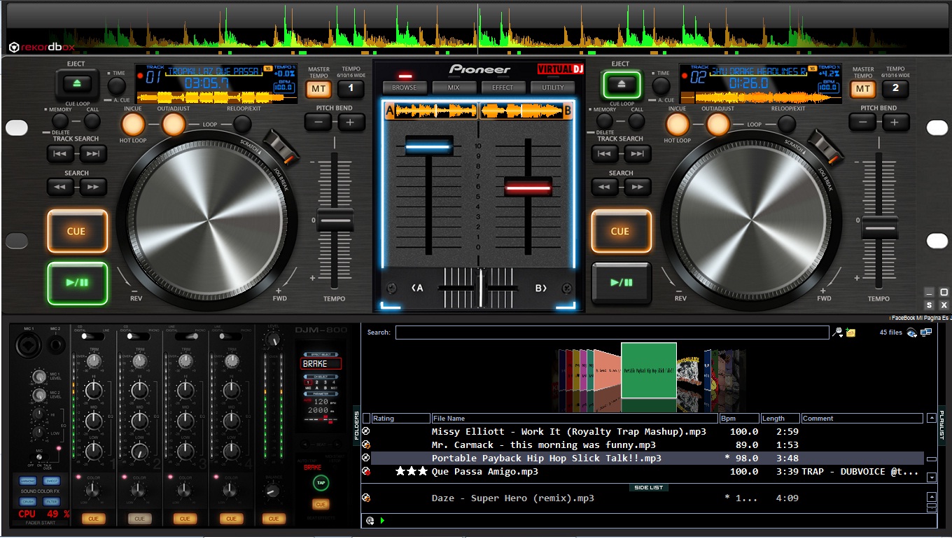Click the left deck tempo slider handle

[x=335, y=220]
